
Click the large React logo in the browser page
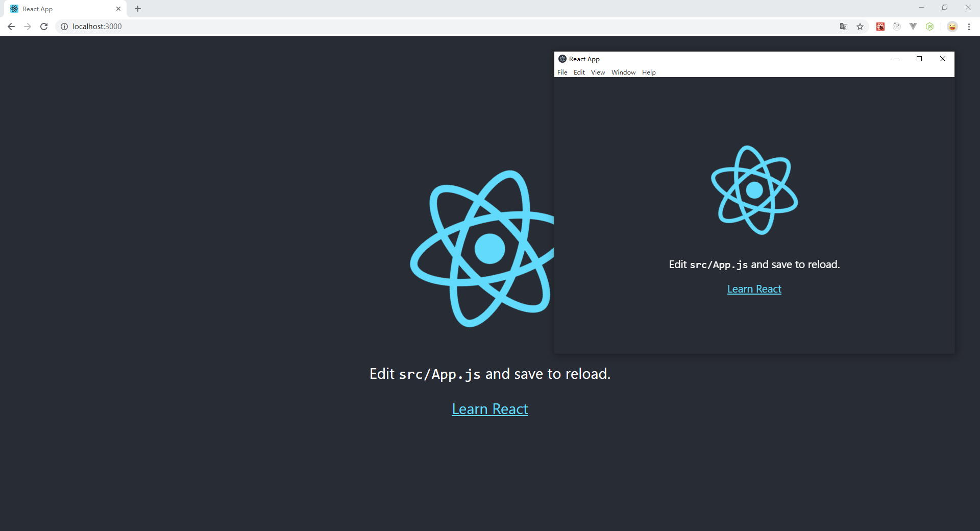click(x=482, y=249)
